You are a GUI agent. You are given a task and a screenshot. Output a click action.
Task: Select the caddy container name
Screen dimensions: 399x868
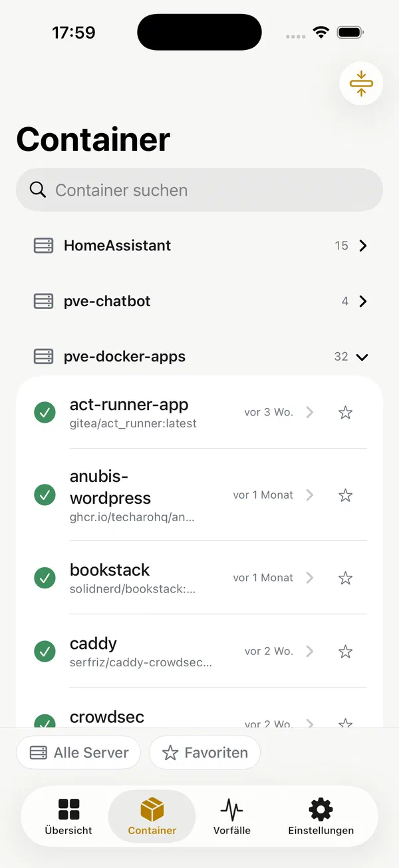click(x=93, y=644)
